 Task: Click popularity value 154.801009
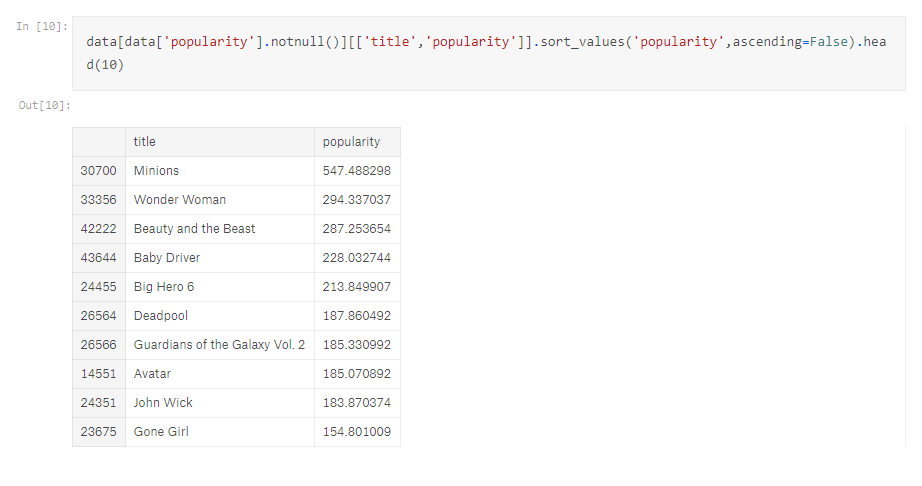358,432
